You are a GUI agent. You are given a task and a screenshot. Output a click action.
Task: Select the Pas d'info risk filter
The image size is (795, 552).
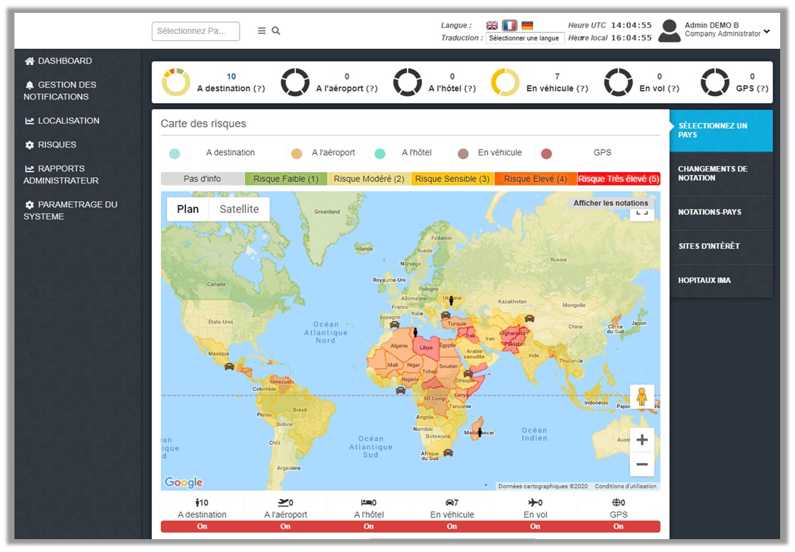tap(202, 179)
